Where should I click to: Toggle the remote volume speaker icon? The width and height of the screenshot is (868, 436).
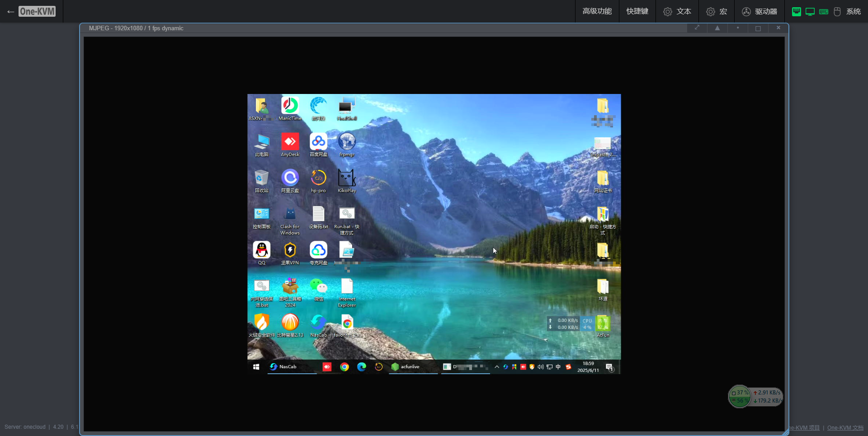[x=541, y=367]
